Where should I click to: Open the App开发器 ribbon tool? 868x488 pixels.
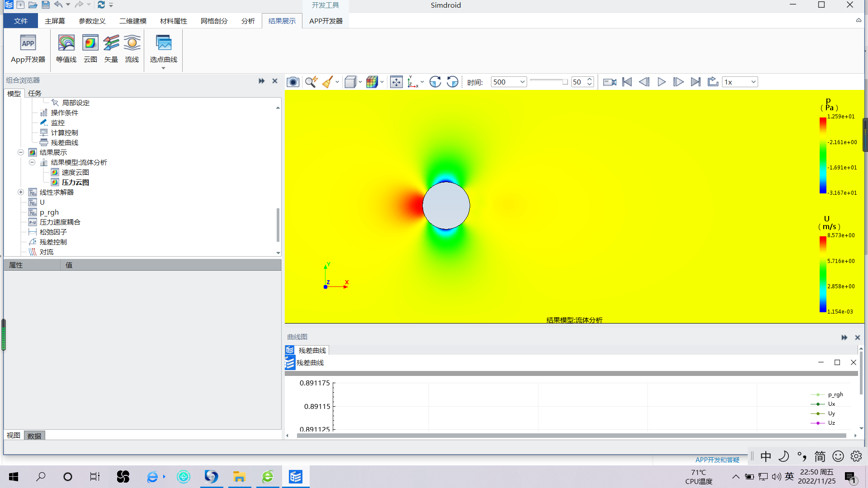[x=28, y=49]
